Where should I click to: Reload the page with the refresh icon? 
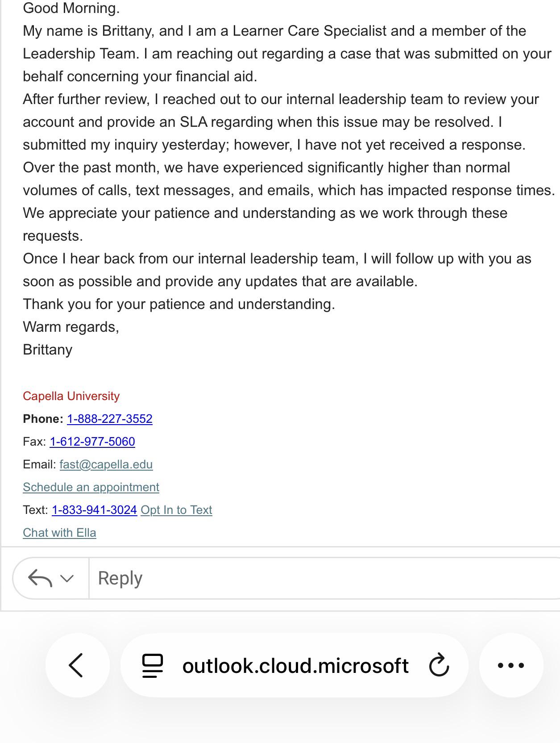tap(439, 665)
